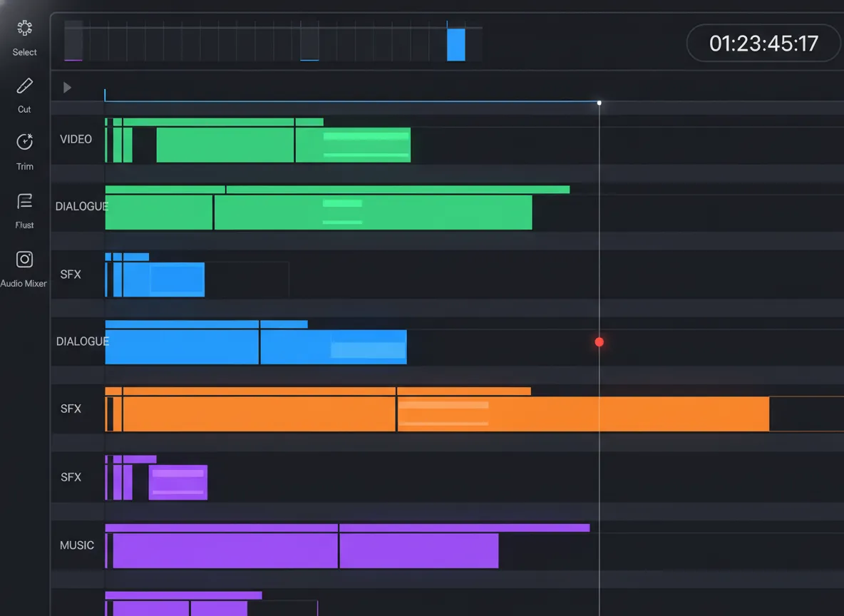Image resolution: width=844 pixels, height=616 pixels.
Task: Grab the playhead handle at the top
Action: pos(599,103)
